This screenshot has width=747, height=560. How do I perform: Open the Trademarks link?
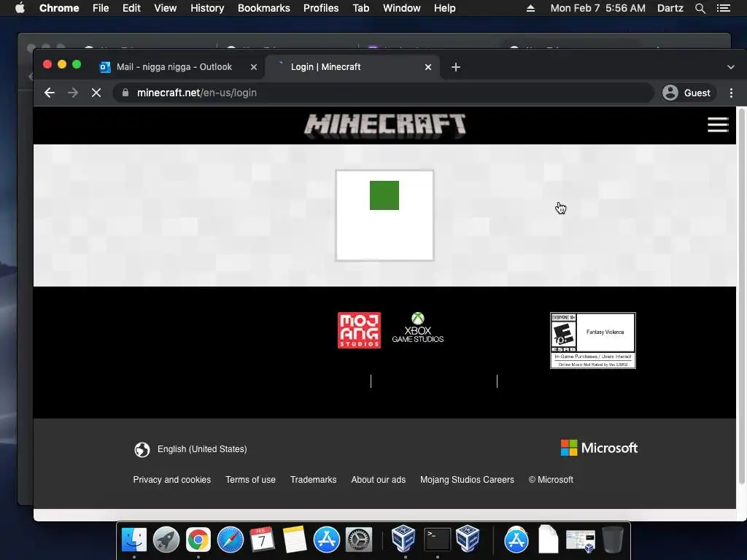[314, 480]
